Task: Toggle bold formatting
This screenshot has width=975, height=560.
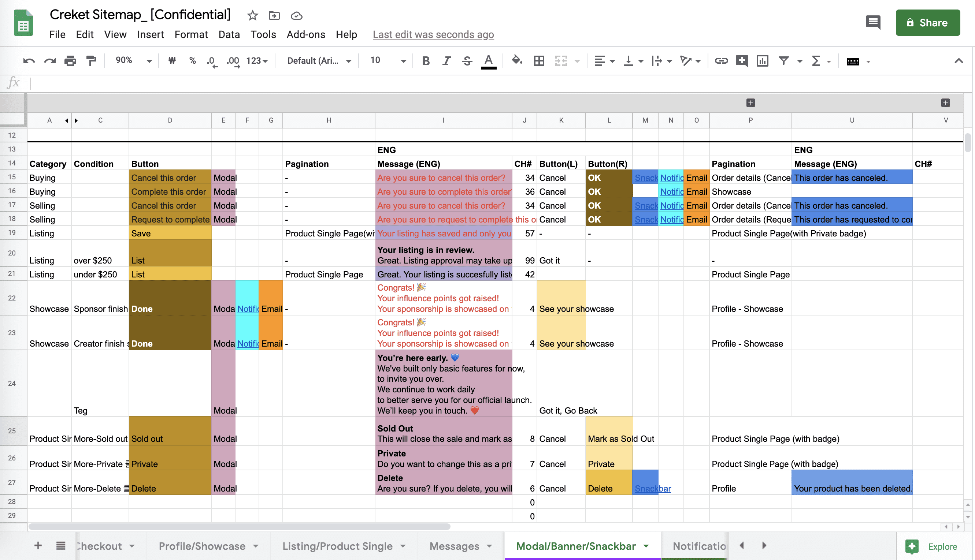Action: click(426, 61)
